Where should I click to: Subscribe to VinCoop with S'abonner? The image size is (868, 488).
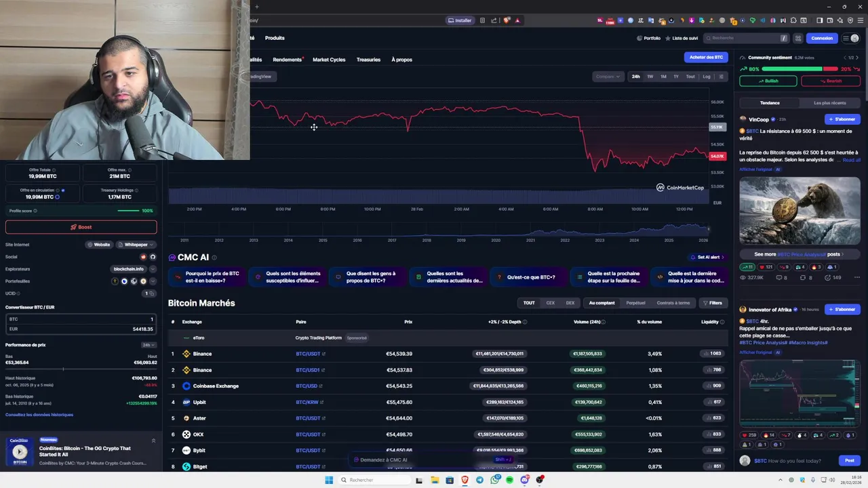[x=842, y=119]
